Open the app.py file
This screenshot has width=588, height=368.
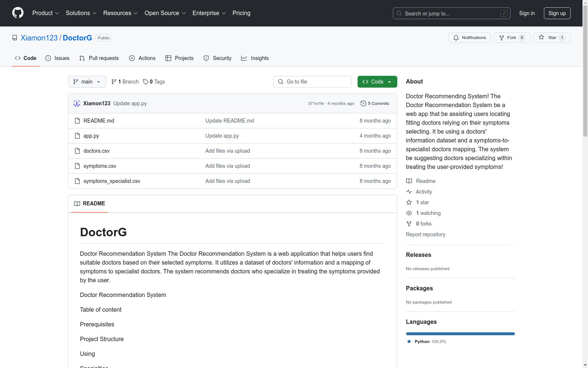pyautogui.click(x=91, y=136)
